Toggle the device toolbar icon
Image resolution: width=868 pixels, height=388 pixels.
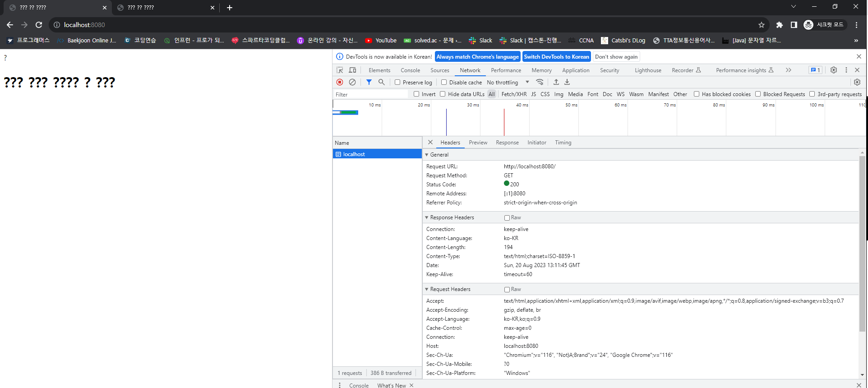[x=353, y=70]
